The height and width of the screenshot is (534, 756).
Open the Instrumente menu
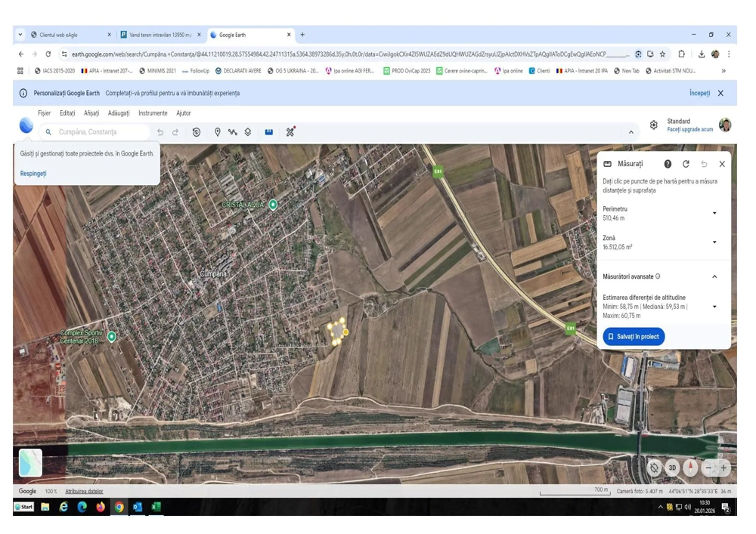pos(153,113)
